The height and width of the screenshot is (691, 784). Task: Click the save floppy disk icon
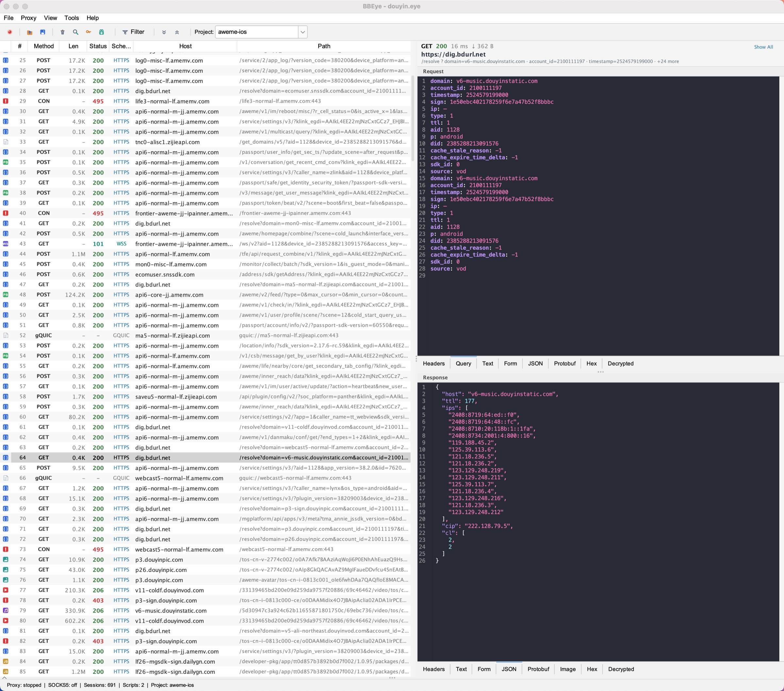(x=42, y=32)
